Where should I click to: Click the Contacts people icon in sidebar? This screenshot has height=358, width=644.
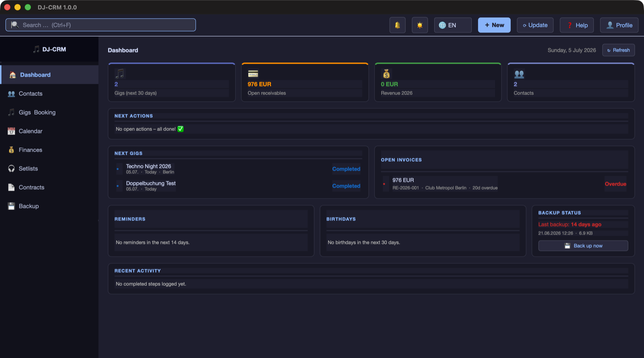(x=11, y=94)
